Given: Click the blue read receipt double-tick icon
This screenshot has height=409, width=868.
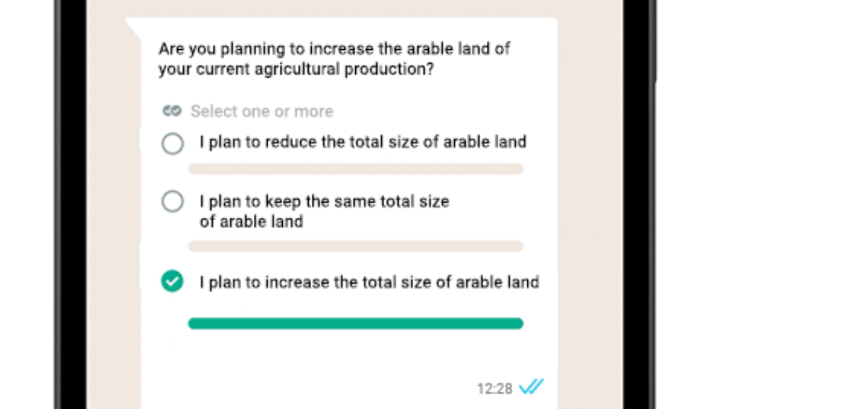Looking at the screenshot, I should tap(531, 387).
